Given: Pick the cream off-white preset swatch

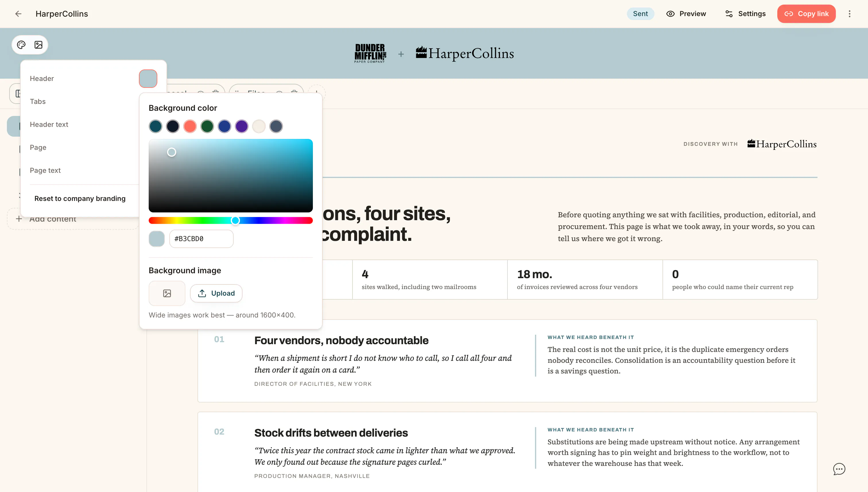Looking at the screenshot, I should coord(259,126).
